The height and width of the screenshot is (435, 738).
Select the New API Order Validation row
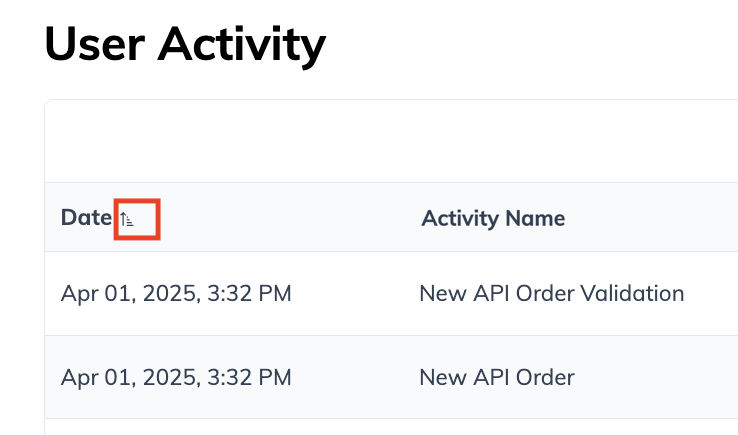(x=390, y=294)
